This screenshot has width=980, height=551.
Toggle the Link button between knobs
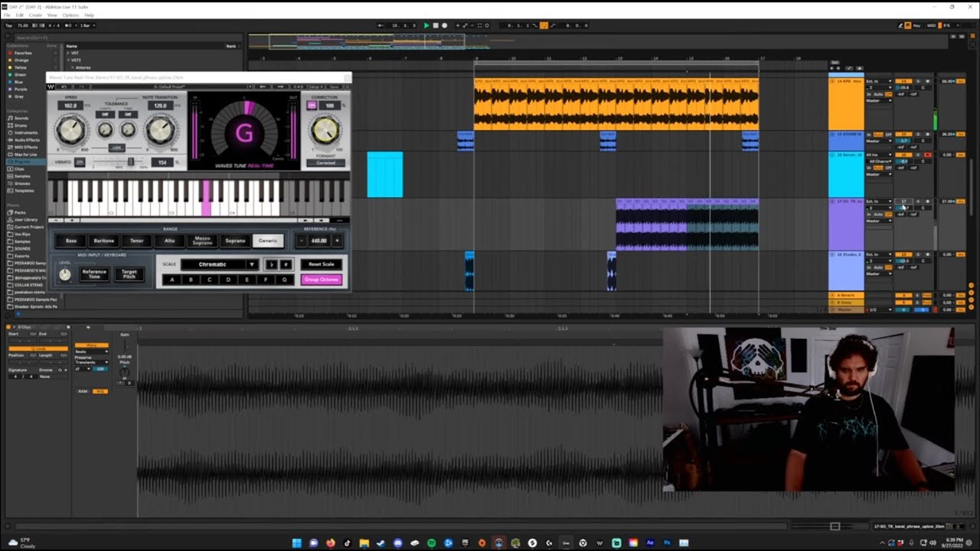[116, 148]
